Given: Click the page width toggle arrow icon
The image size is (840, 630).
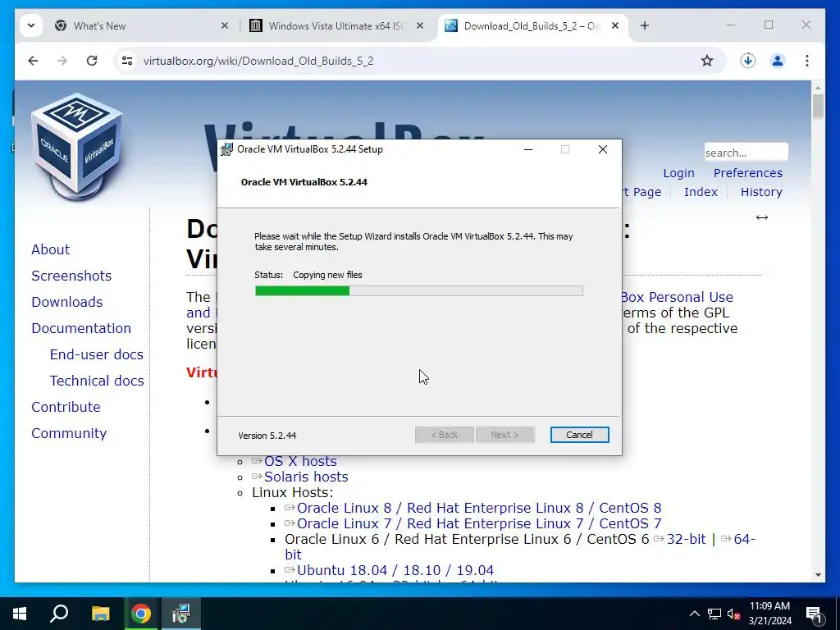Looking at the screenshot, I should 762,217.
